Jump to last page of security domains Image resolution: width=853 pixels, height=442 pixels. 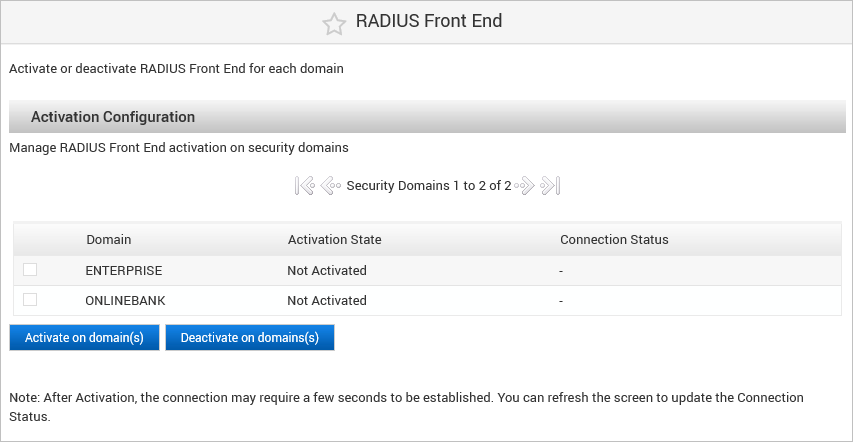pyautogui.click(x=550, y=186)
